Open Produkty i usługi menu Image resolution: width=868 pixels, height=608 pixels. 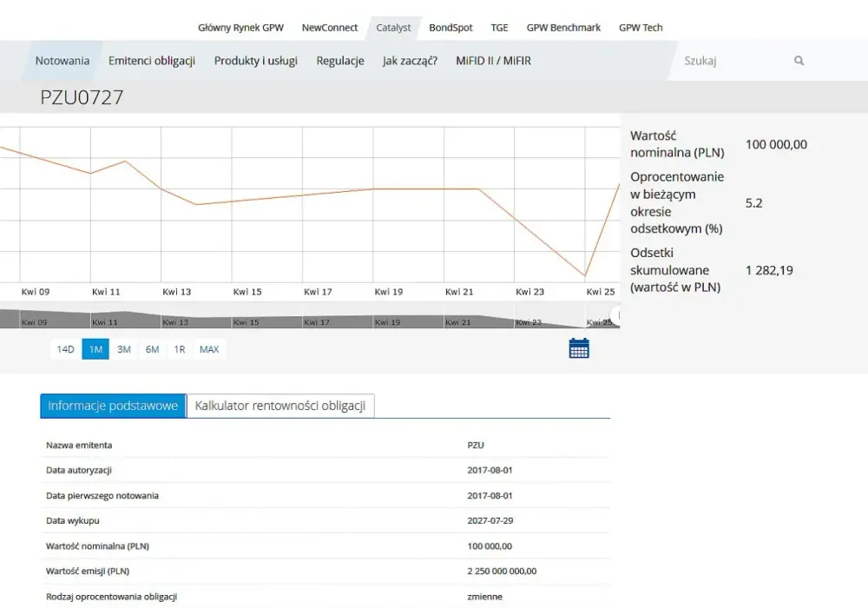(256, 61)
